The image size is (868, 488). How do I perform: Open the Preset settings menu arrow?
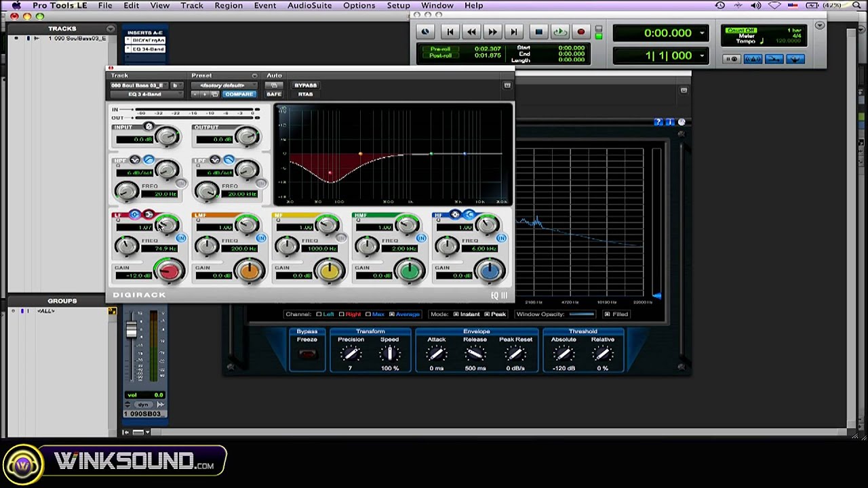[254, 76]
